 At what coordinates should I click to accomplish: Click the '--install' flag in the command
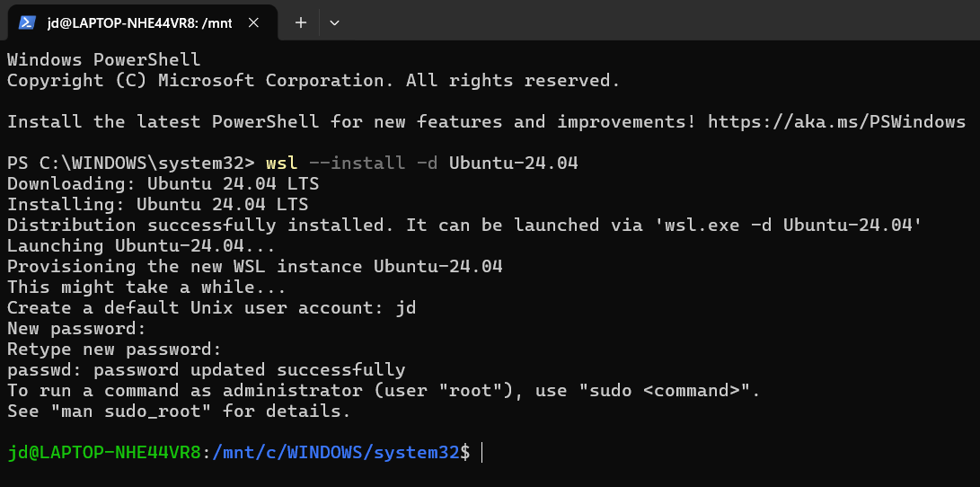[358, 164]
